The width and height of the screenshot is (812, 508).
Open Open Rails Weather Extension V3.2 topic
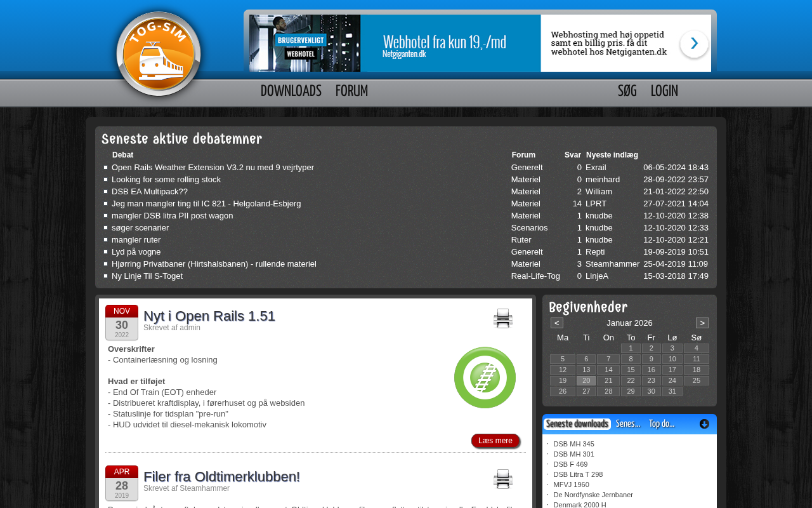[x=213, y=168]
